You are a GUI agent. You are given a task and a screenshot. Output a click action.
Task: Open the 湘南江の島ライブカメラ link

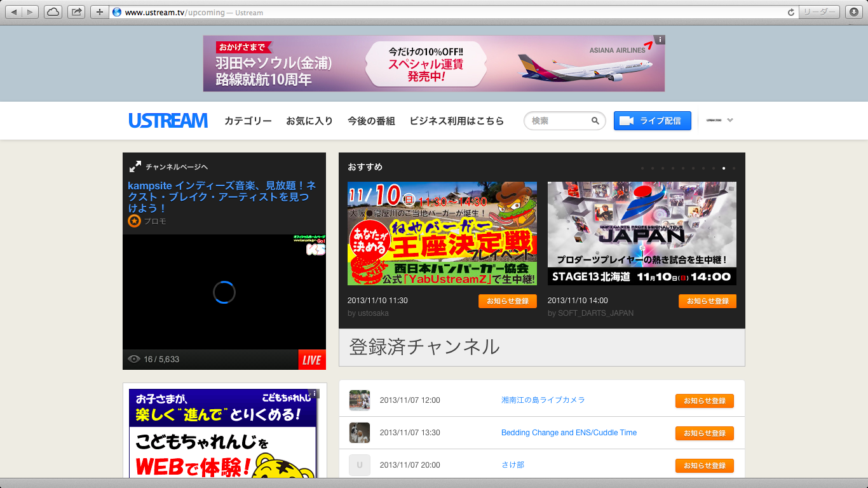tap(543, 400)
